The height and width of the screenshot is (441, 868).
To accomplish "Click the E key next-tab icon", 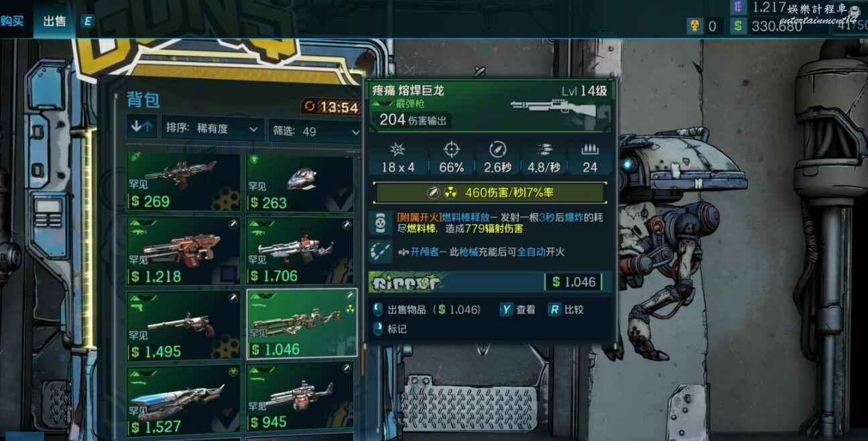I will tap(88, 21).
